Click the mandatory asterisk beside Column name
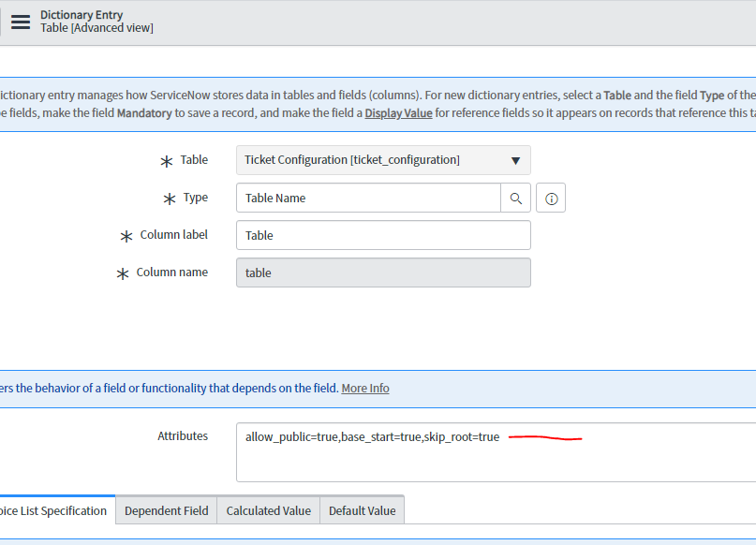This screenshot has width=756, height=545. 123,273
